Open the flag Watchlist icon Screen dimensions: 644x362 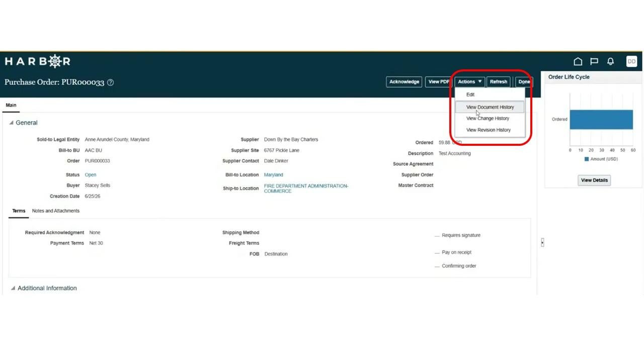coord(594,61)
